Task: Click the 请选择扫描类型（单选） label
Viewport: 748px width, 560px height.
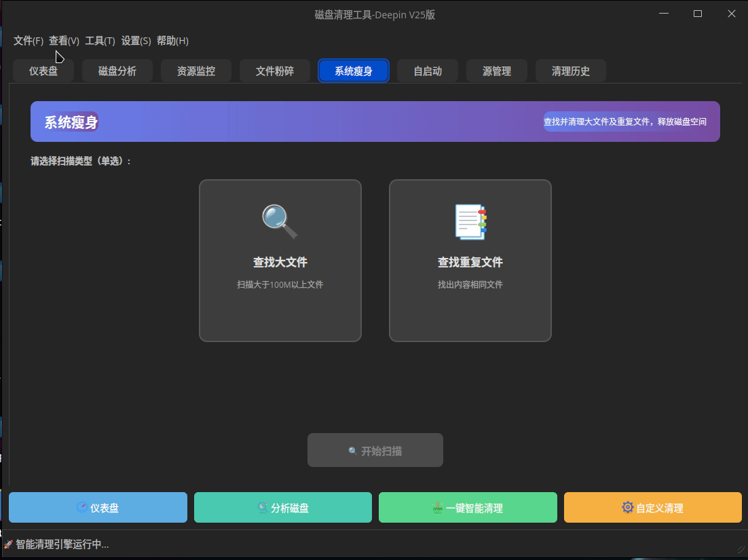Action: pos(81,162)
